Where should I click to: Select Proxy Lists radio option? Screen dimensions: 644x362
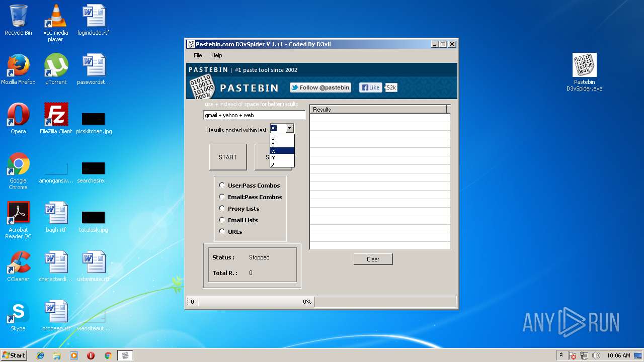pyautogui.click(x=239, y=209)
